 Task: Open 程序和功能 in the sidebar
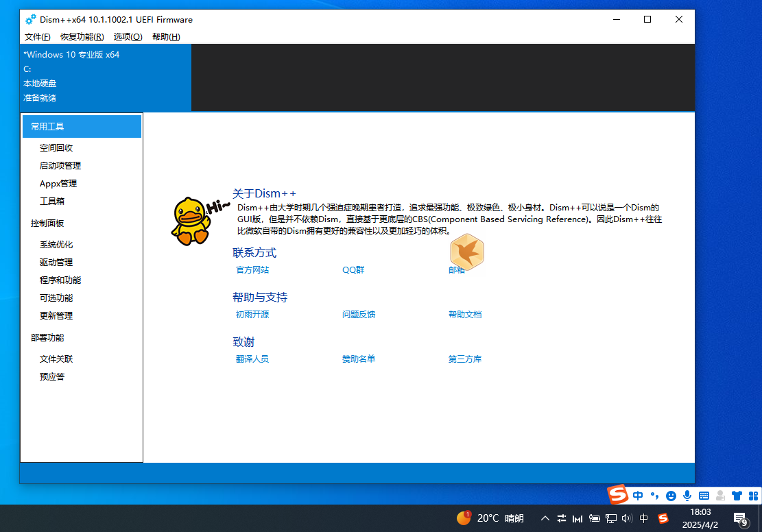60,280
